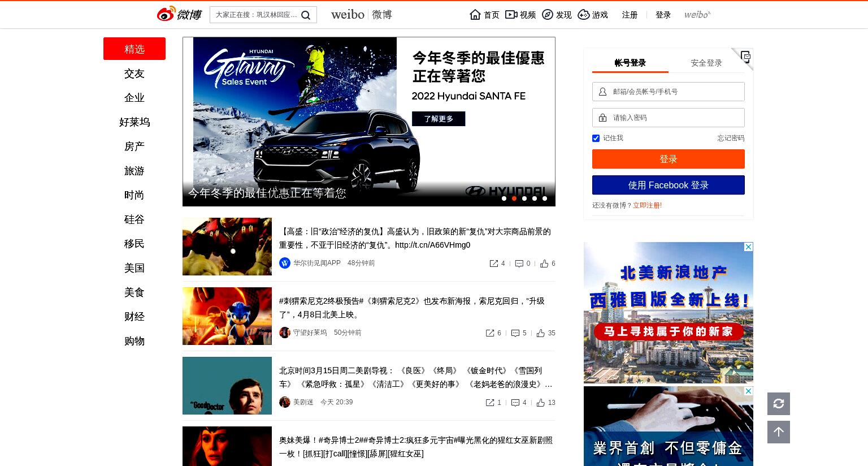868x466 pixels.
Task: Click 登录 in top navigation
Action: pos(663,15)
